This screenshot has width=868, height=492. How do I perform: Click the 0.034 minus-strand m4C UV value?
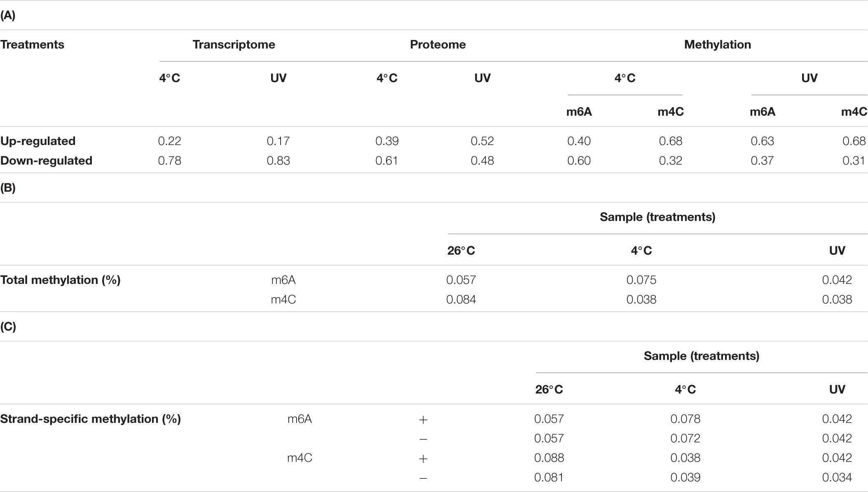(x=837, y=478)
